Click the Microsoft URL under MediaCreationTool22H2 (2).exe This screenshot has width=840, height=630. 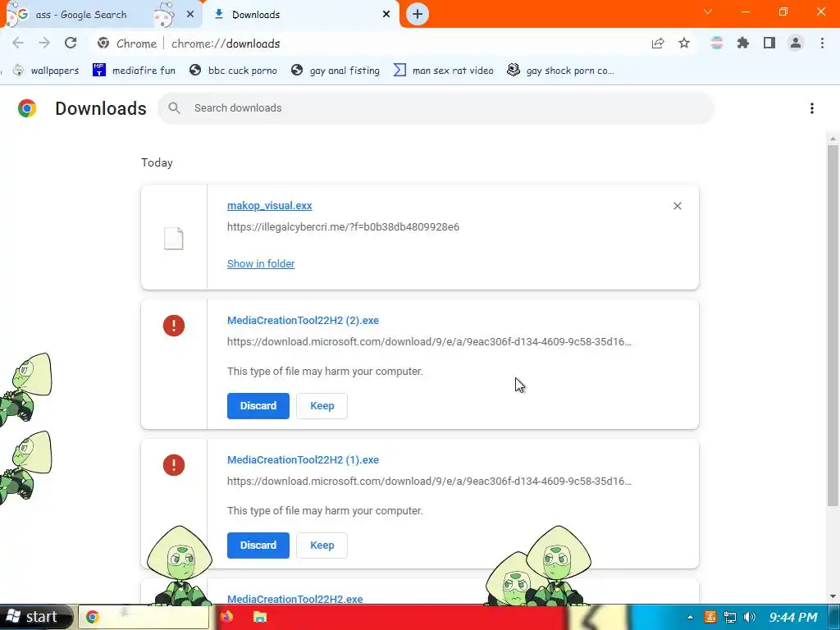pos(429,342)
